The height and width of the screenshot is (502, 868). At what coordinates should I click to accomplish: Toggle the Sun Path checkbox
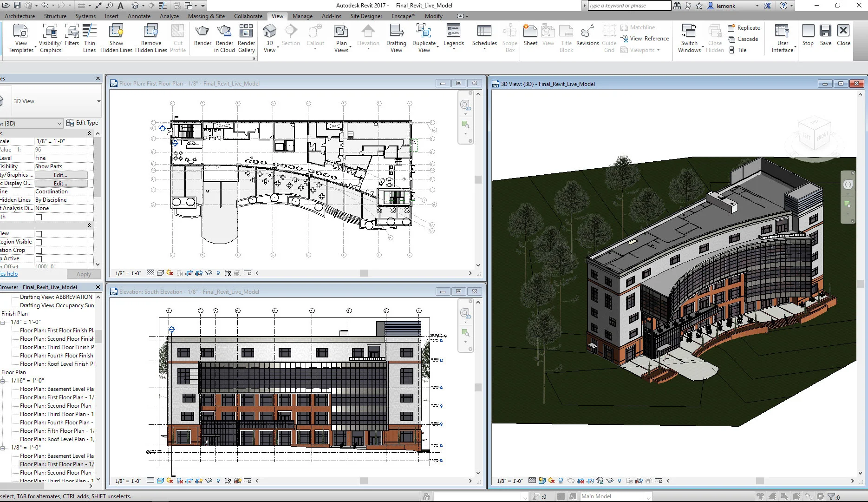click(39, 217)
